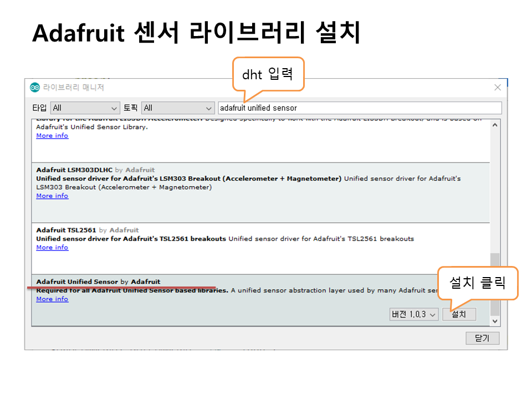Image resolution: width=532 pixels, height=399 pixels.
Task: Select the 'Adafruit Unified Sensor' library entry title
Action: pos(77,282)
